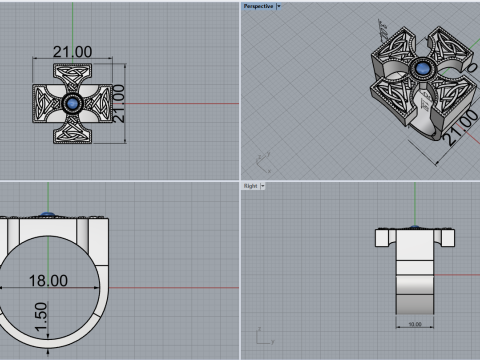Pick the blue gemstone in the top-view cross
This screenshot has height=360, width=480.
coord(72,103)
